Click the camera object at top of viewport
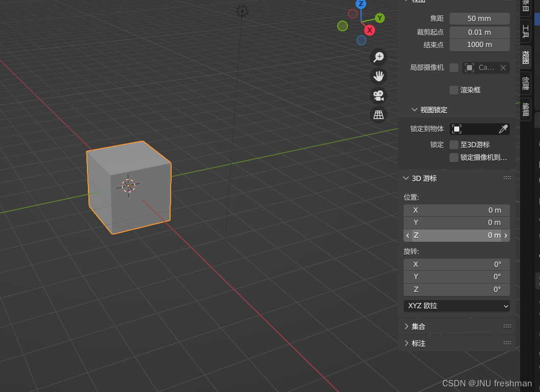The image size is (540, 392). click(242, 11)
